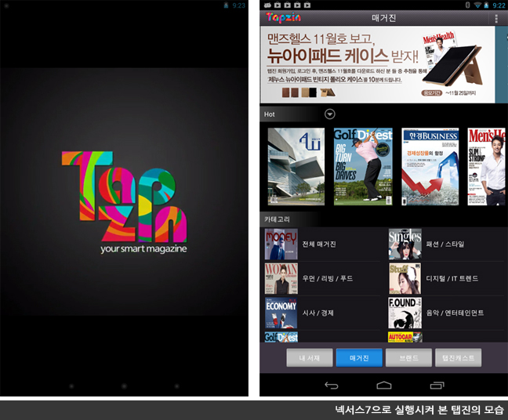Tap the Hot section label
This screenshot has height=420, width=508.
click(x=269, y=114)
